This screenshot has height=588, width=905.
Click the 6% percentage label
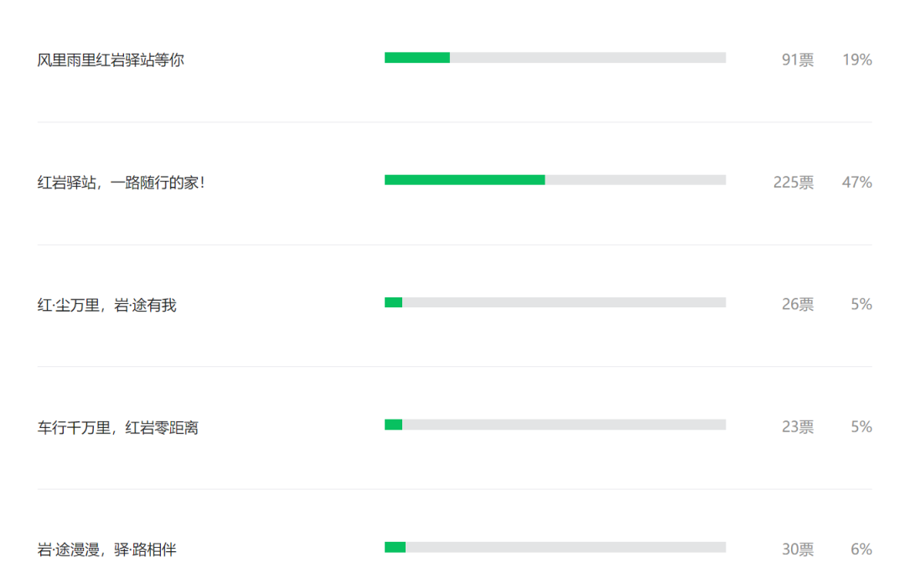pyautogui.click(x=861, y=549)
